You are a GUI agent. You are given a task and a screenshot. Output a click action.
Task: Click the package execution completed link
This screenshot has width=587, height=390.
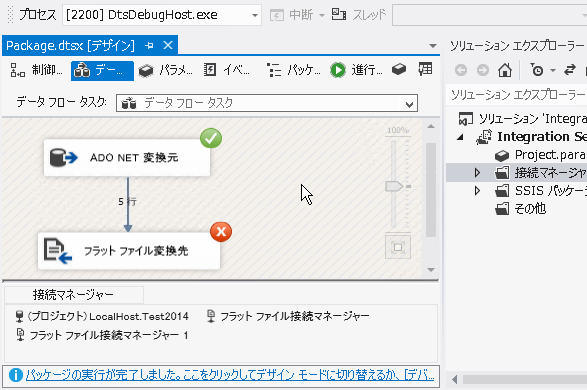click(x=230, y=375)
